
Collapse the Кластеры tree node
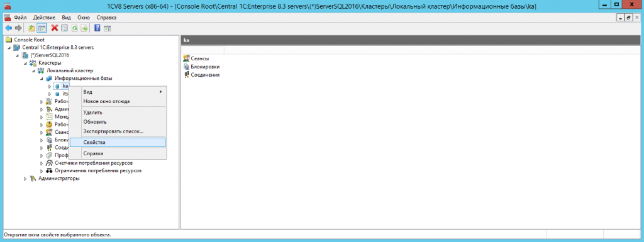click(x=25, y=63)
